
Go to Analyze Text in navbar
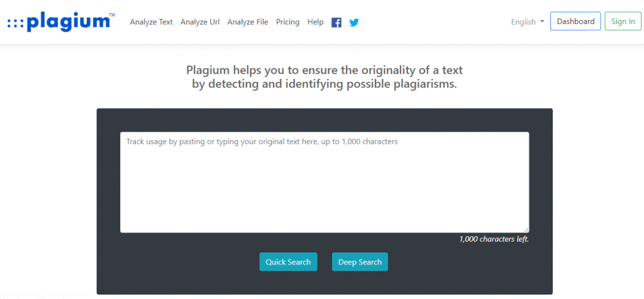point(151,22)
